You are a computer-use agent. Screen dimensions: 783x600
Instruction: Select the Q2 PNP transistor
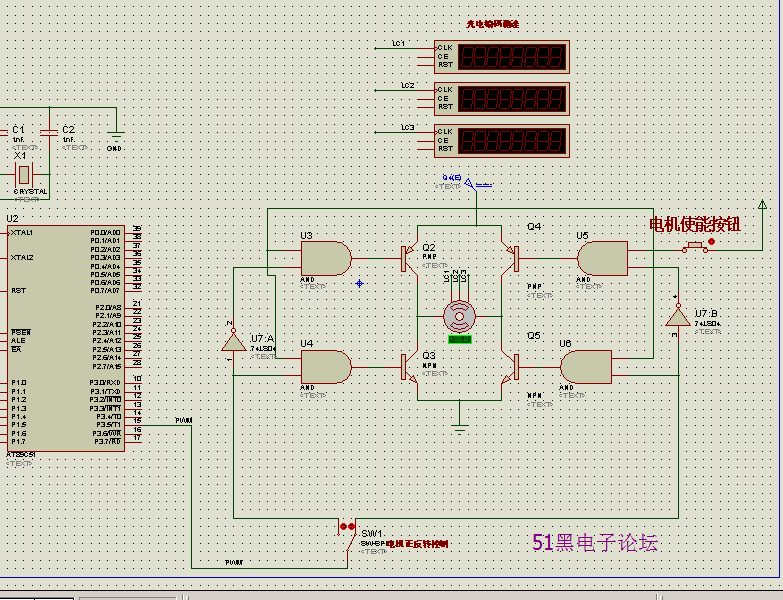coord(409,259)
